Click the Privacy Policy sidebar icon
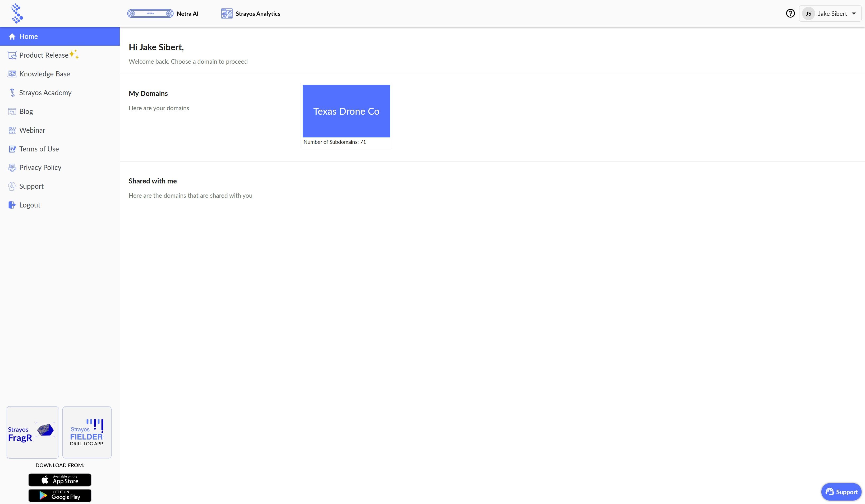The width and height of the screenshot is (865, 504). coord(12,168)
